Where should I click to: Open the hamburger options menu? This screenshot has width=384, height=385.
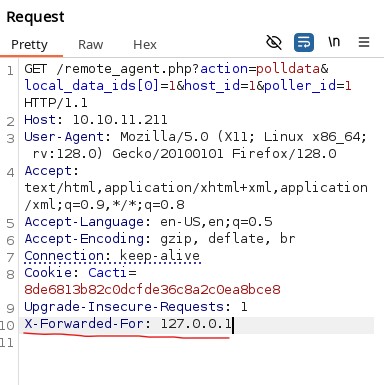364,42
